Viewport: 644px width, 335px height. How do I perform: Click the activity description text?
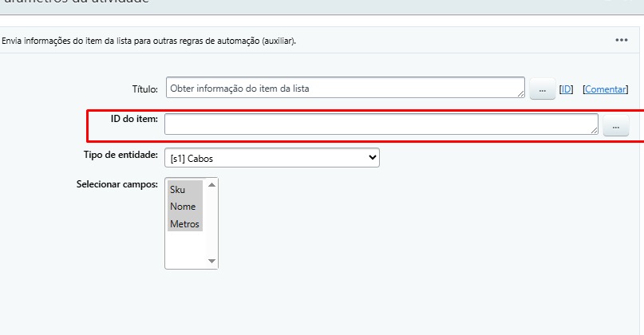(x=149, y=41)
